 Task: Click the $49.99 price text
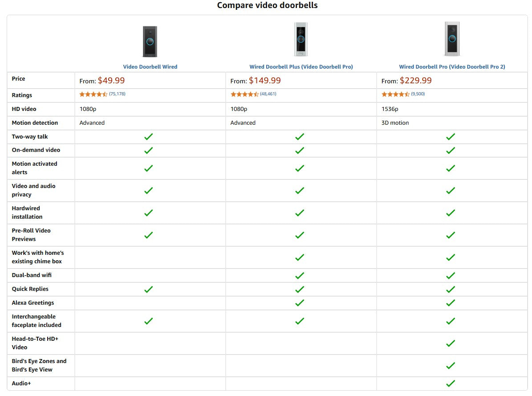tap(111, 81)
